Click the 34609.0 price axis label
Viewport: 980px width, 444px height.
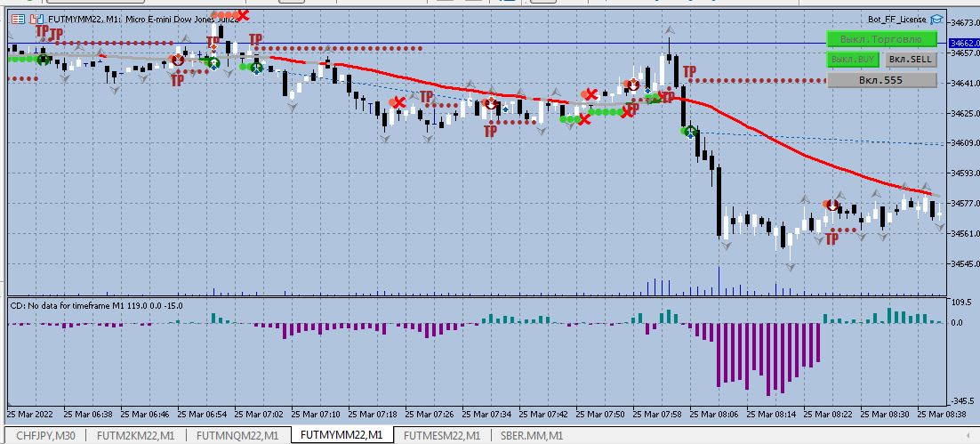pos(963,143)
